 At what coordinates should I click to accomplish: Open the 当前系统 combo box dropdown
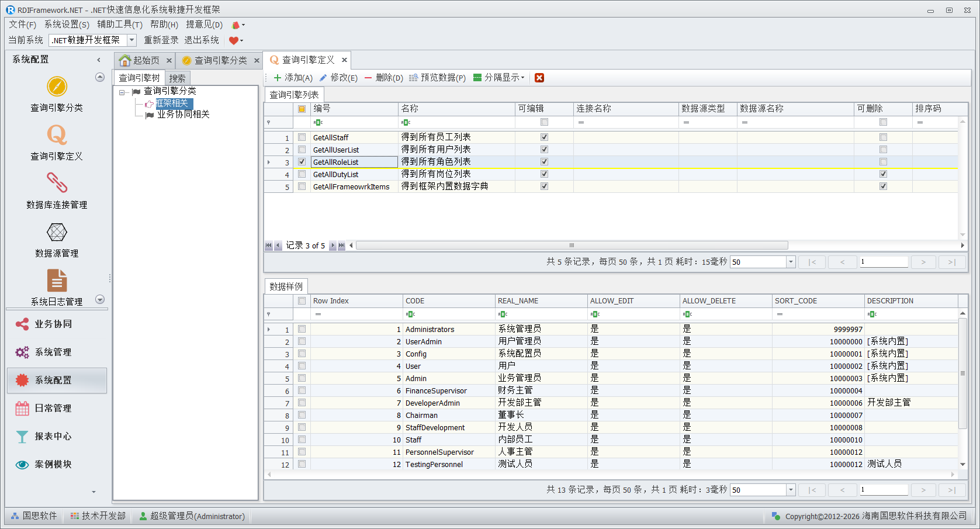pyautogui.click(x=131, y=40)
